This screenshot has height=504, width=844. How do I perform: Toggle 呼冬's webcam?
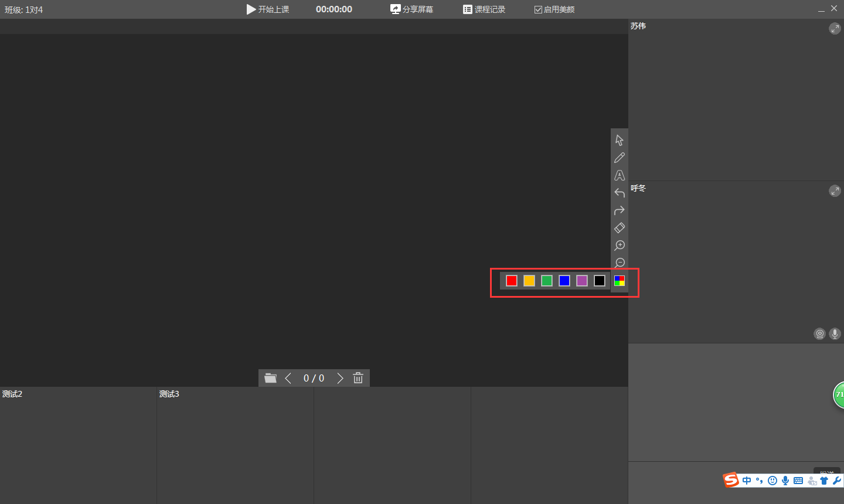(x=819, y=334)
